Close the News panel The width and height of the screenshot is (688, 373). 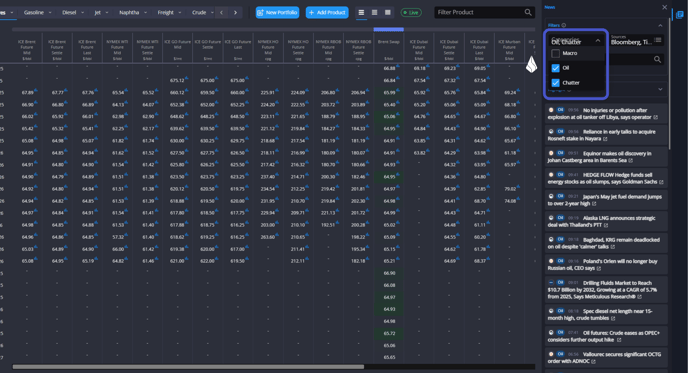tap(664, 7)
